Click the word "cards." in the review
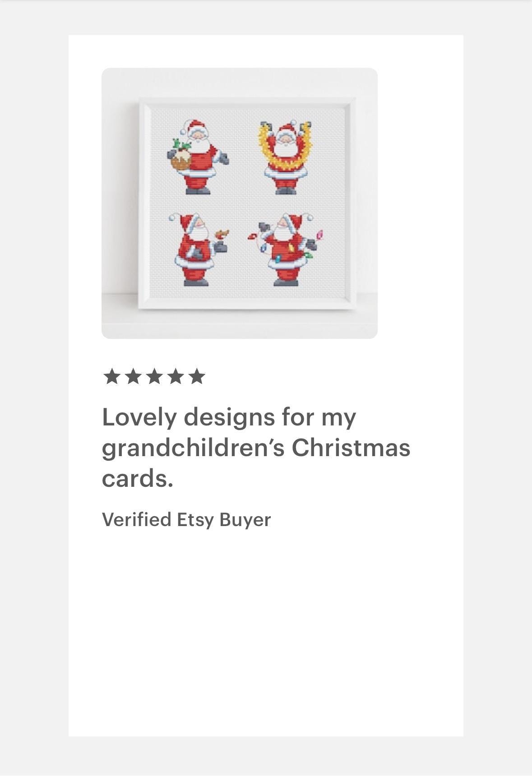This screenshot has height=776, width=532. tap(138, 478)
